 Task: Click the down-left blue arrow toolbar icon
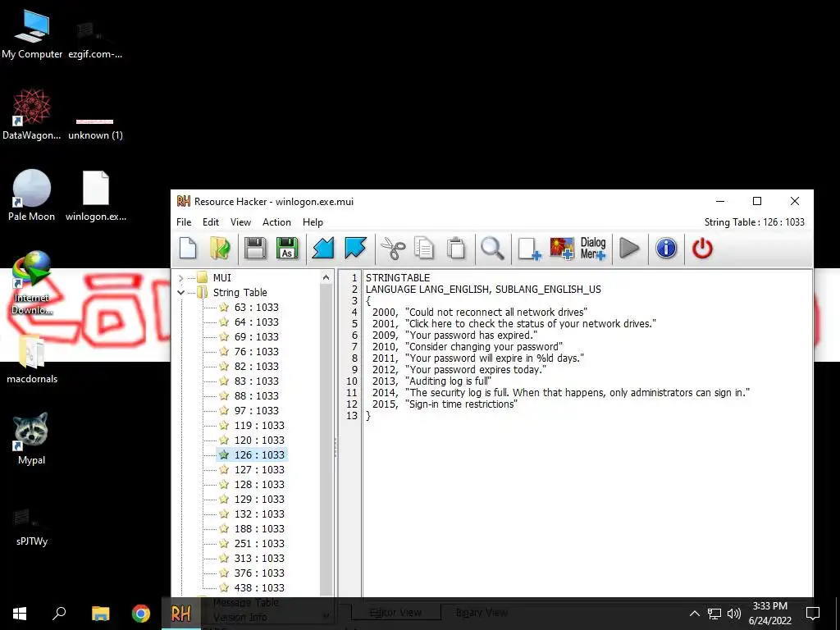point(323,249)
